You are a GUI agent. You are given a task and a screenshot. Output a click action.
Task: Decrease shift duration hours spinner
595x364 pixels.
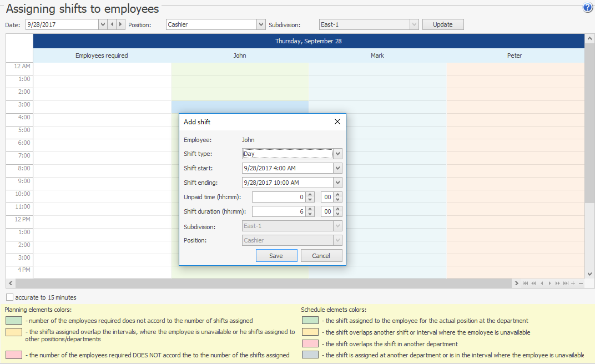310,214
